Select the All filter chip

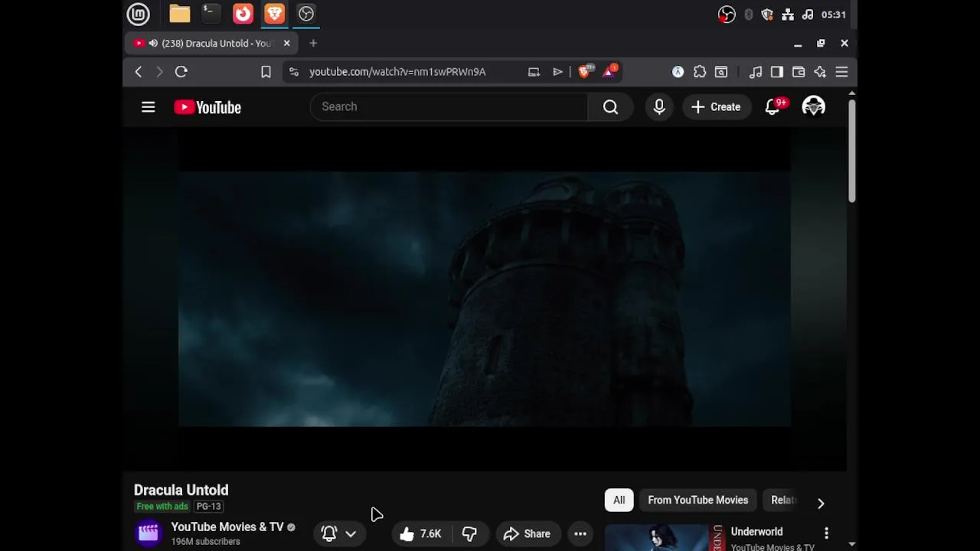619,500
